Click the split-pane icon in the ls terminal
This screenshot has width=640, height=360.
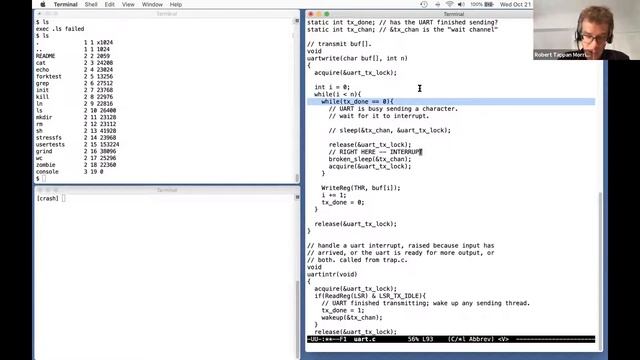pyautogui.click(x=297, y=21)
